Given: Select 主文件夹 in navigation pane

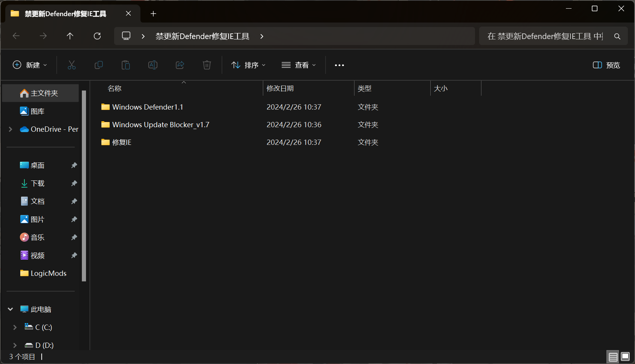Looking at the screenshot, I should tap(41, 93).
